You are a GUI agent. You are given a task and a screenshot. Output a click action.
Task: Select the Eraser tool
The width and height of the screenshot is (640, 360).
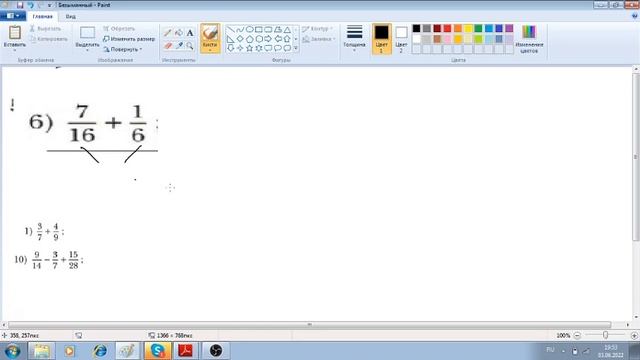168,46
